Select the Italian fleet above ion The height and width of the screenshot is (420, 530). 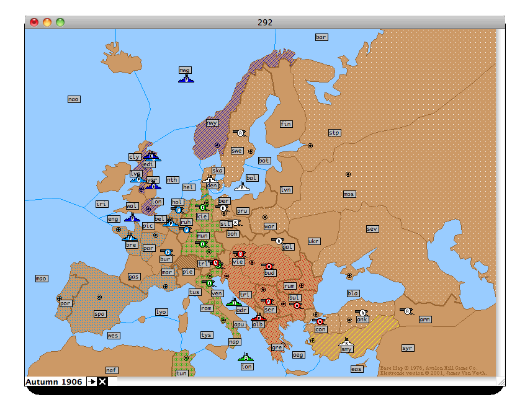pyautogui.click(x=246, y=357)
